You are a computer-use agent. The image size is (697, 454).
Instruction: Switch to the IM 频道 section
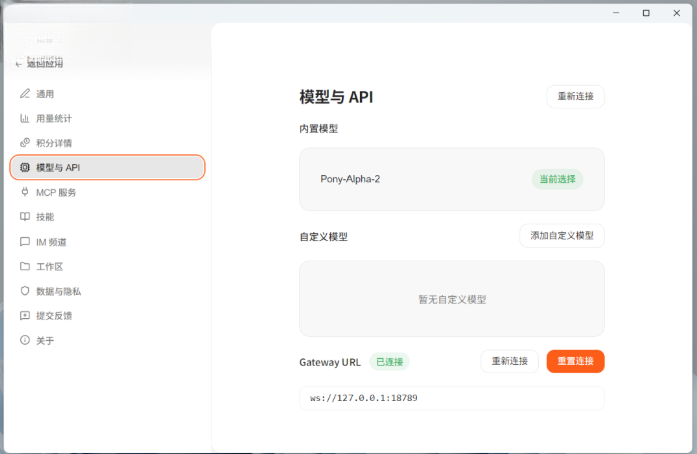[x=107, y=242]
